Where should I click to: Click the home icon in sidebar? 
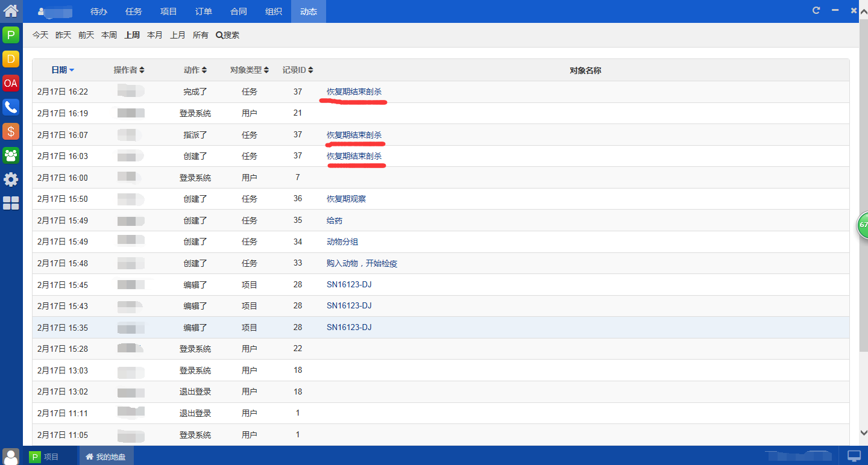(11, 10)
